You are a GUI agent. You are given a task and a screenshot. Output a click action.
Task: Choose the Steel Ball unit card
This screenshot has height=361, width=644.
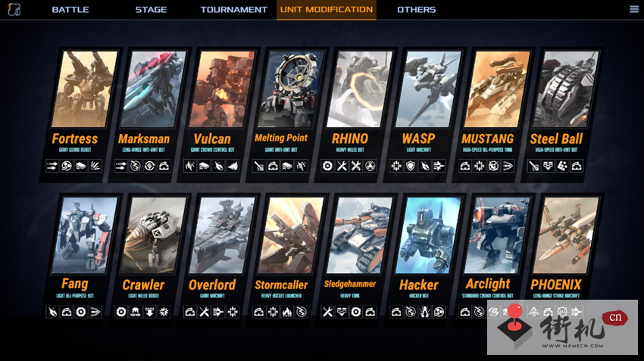coord(559,115)
